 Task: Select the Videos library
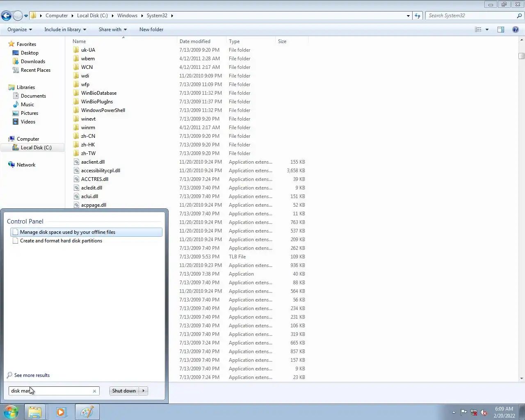point(28,122)
